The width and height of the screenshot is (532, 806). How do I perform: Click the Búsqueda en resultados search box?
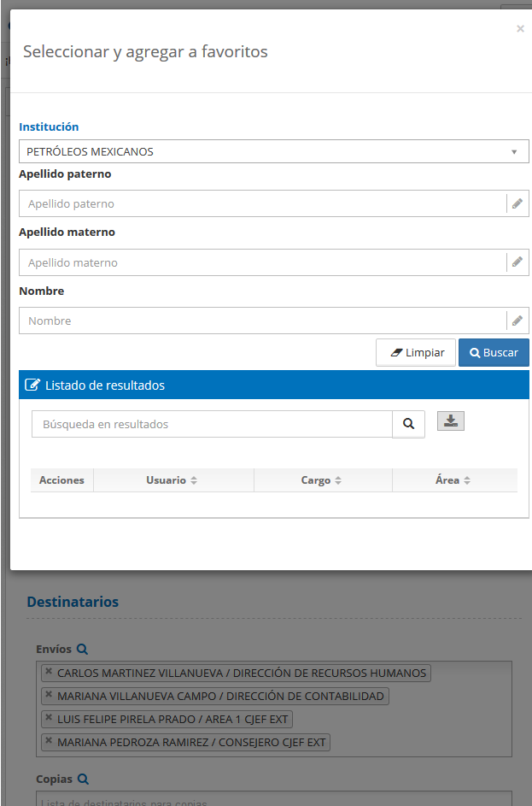click(x=212, y=424)
